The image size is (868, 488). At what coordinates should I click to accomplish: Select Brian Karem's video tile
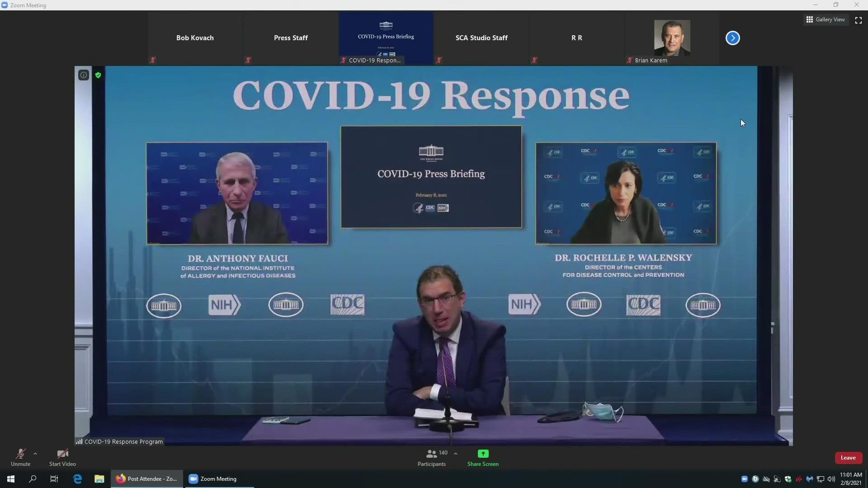click(x=672, y=38)
